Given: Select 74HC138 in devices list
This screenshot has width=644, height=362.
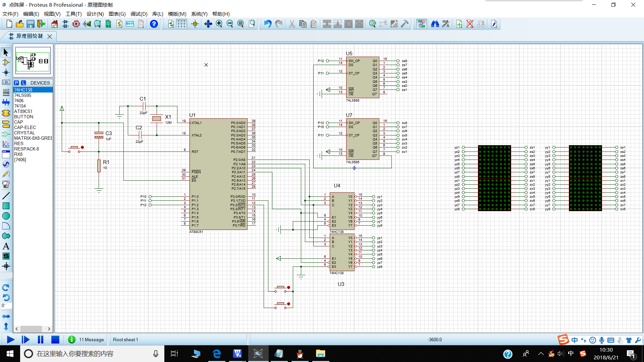Looking at the screenshot, I should pyautogui.click(x=33, y=90).
